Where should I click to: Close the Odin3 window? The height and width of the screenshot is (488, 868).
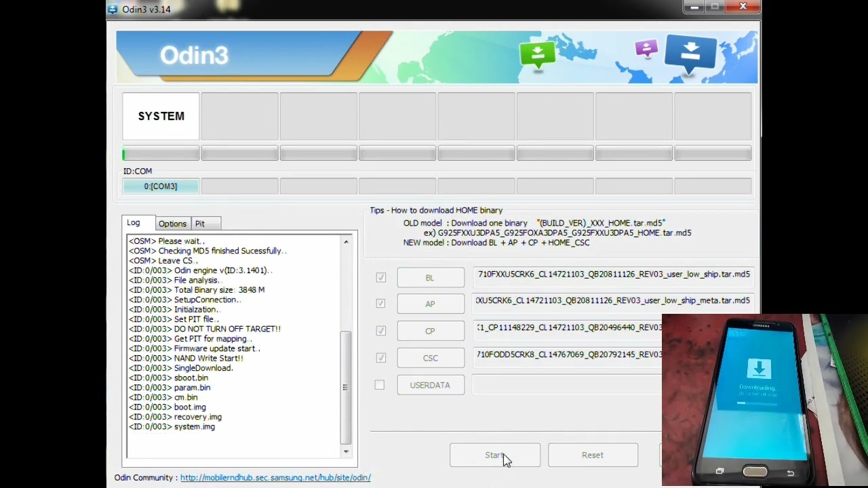[743, 7]
